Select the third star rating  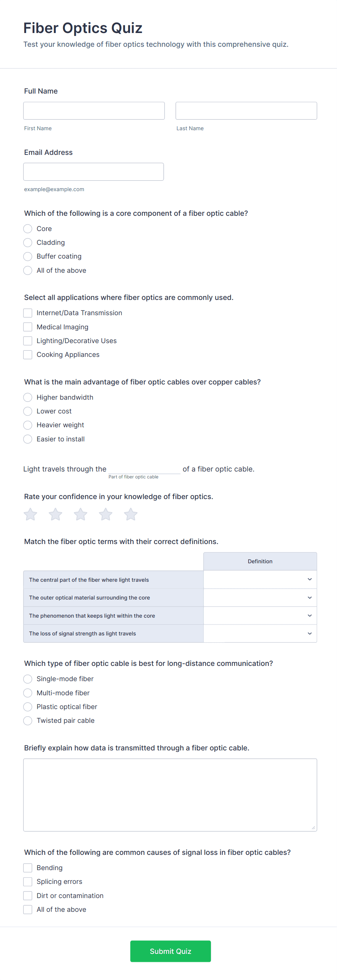pos(80,514)
